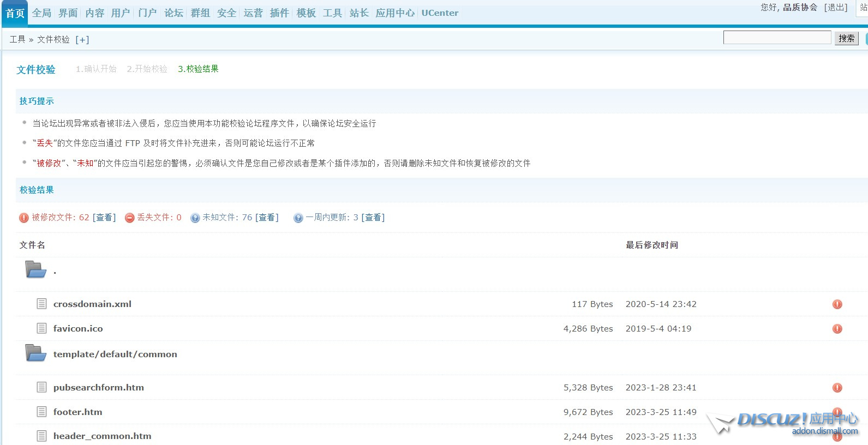Click the red missing-files minus icon
Screen dimensions: 868x445
coord(130,218)
